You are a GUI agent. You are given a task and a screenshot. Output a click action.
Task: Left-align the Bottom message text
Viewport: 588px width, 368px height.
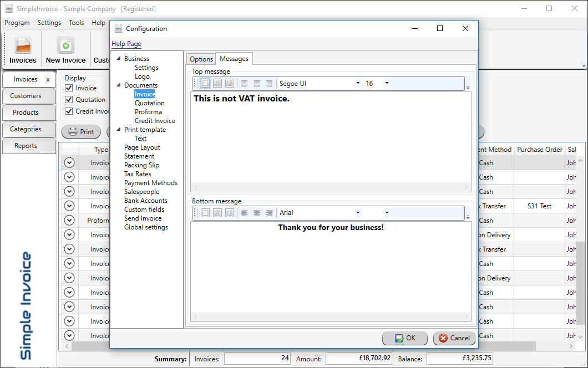[245, 213]
